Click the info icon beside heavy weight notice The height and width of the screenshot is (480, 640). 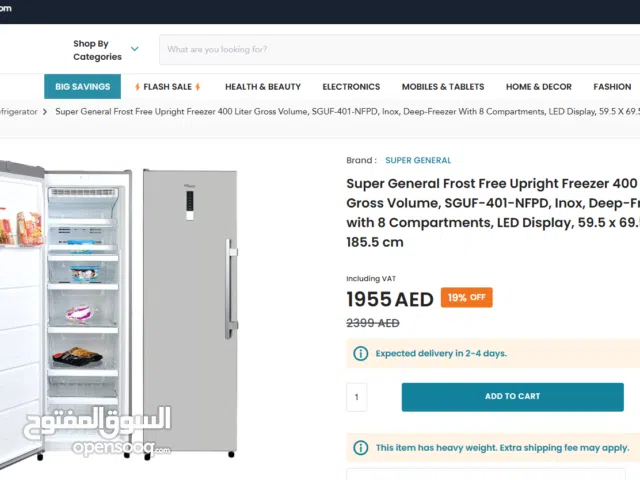[361, 448]
